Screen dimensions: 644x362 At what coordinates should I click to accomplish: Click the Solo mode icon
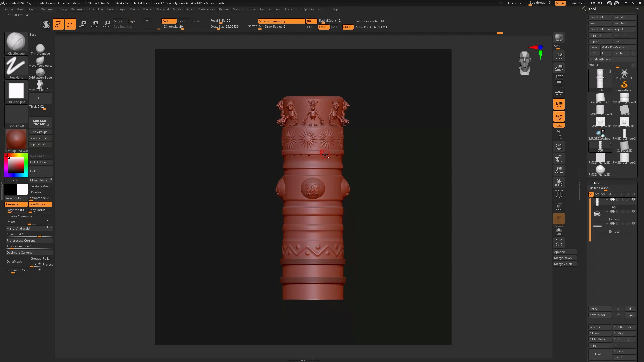point(559,231)
